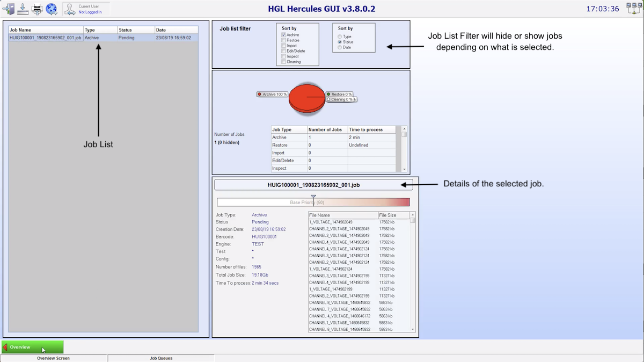Image resolution: width=644 pixels, height=362 pixels.
Task: Click the Not Logged In link
Action: [90, 12]
